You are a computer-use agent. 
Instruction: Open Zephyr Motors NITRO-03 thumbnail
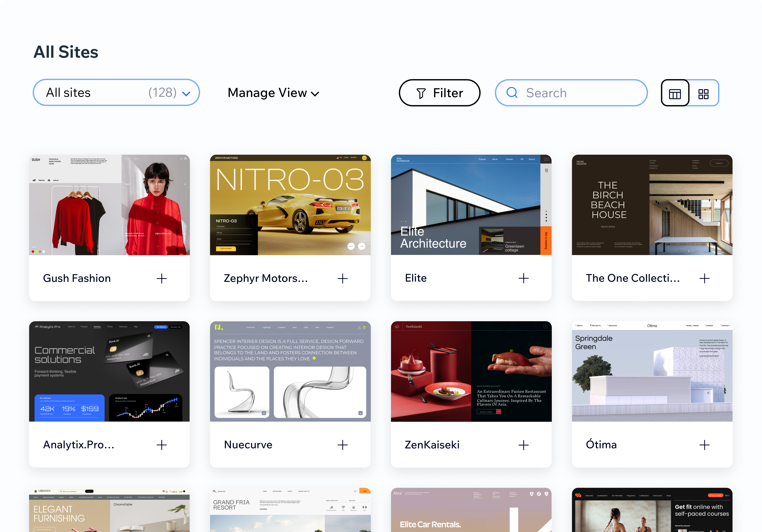click(290, 205)
